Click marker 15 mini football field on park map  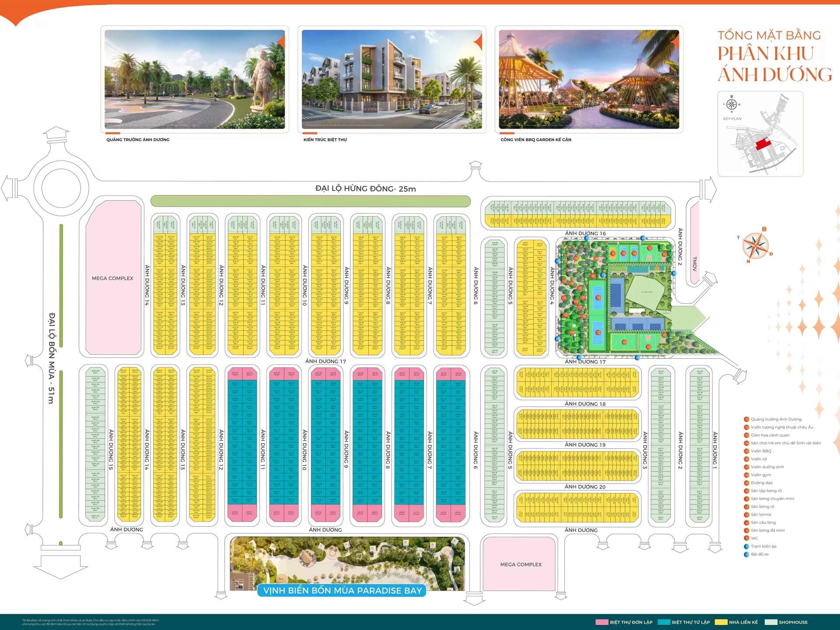click(x=624, y=342)
